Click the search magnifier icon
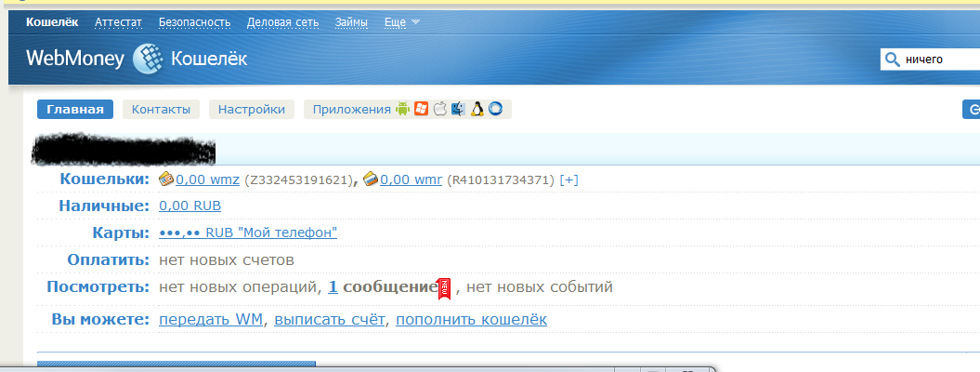The image size is (980, 372). (x=891, y=60)
